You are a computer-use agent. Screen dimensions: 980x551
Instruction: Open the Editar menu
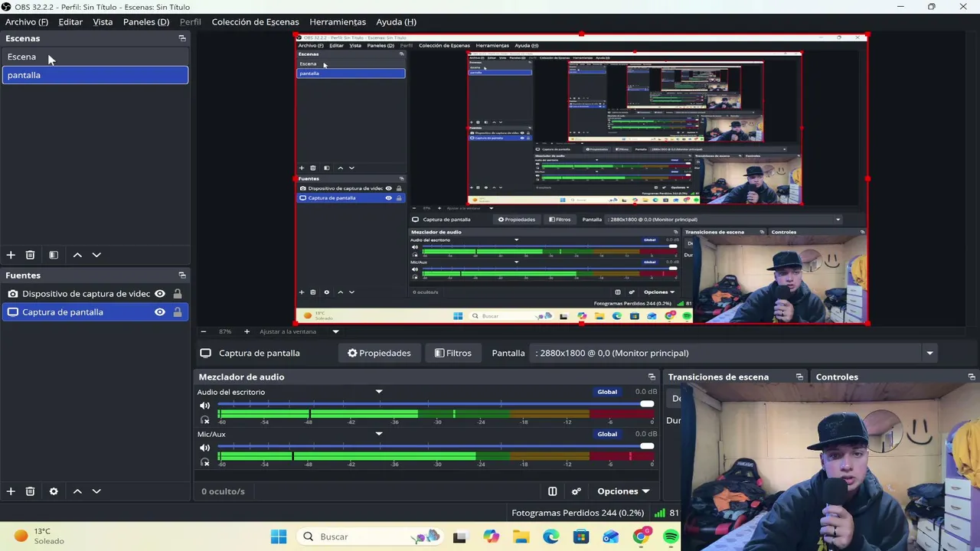pyautogui.click(x=70, y=22)
